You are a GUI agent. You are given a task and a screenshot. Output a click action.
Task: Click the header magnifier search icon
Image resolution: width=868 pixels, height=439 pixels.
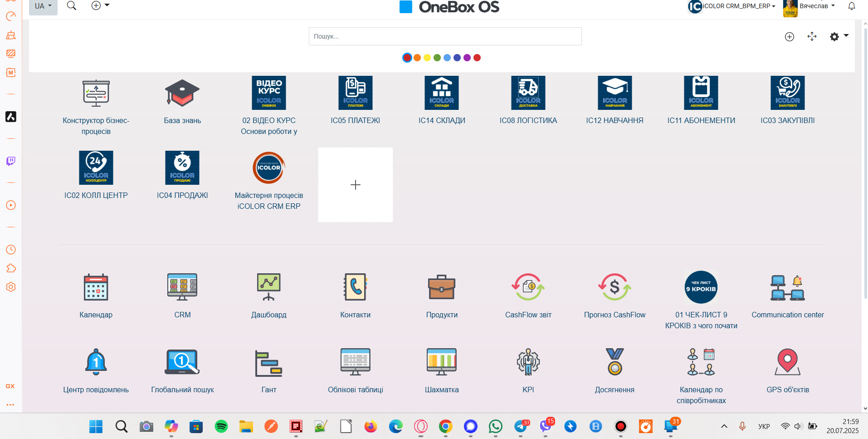[72, 5]
